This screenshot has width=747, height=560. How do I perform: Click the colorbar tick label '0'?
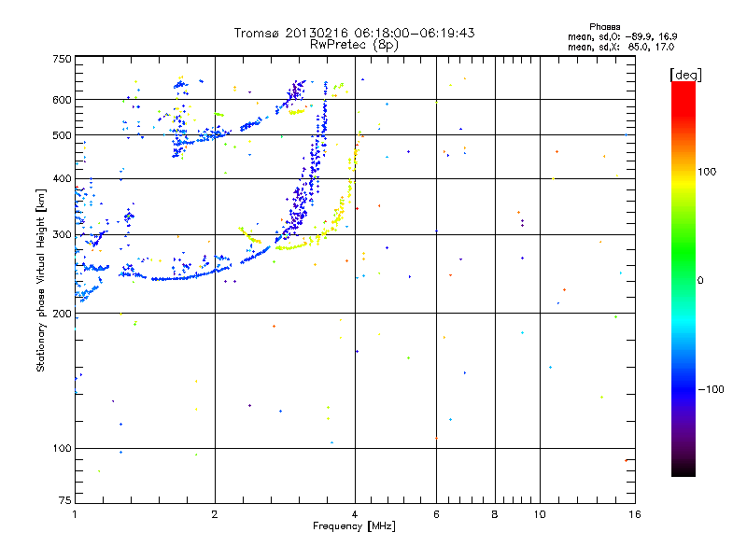click(700, 281)
